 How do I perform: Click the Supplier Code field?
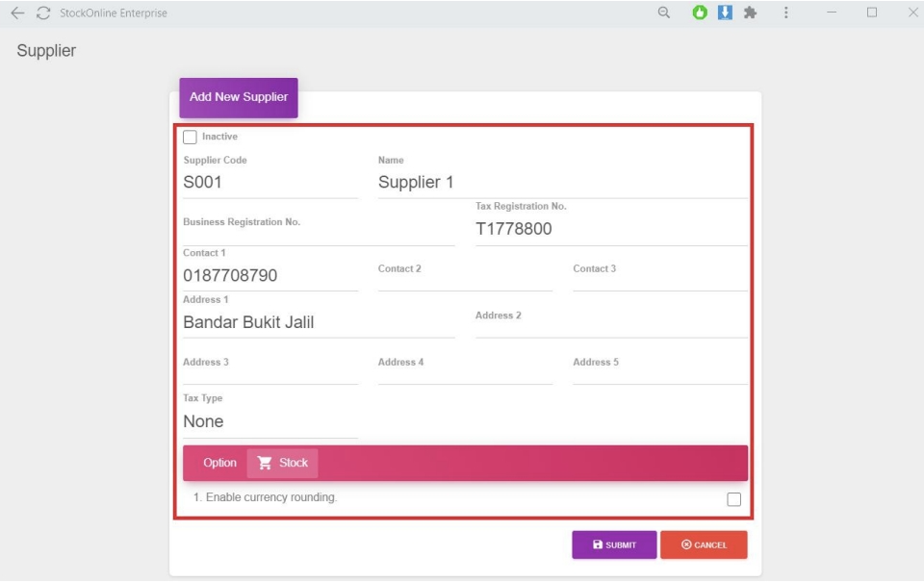(269, 182)
